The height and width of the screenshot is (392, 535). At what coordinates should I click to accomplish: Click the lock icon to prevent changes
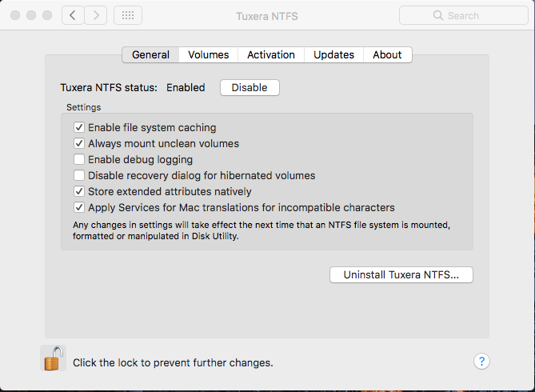53,358
